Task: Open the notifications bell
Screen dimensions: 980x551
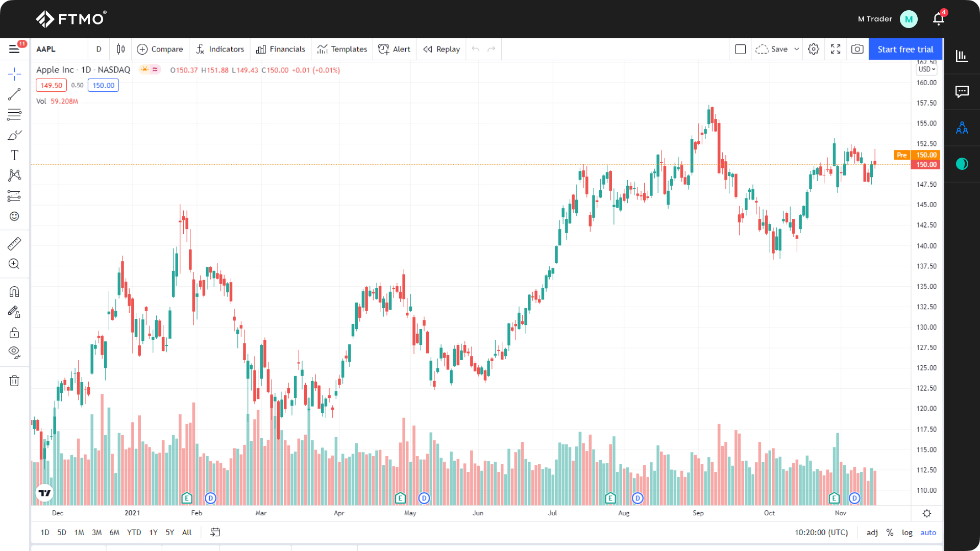Action: click(x=938, y=19)
